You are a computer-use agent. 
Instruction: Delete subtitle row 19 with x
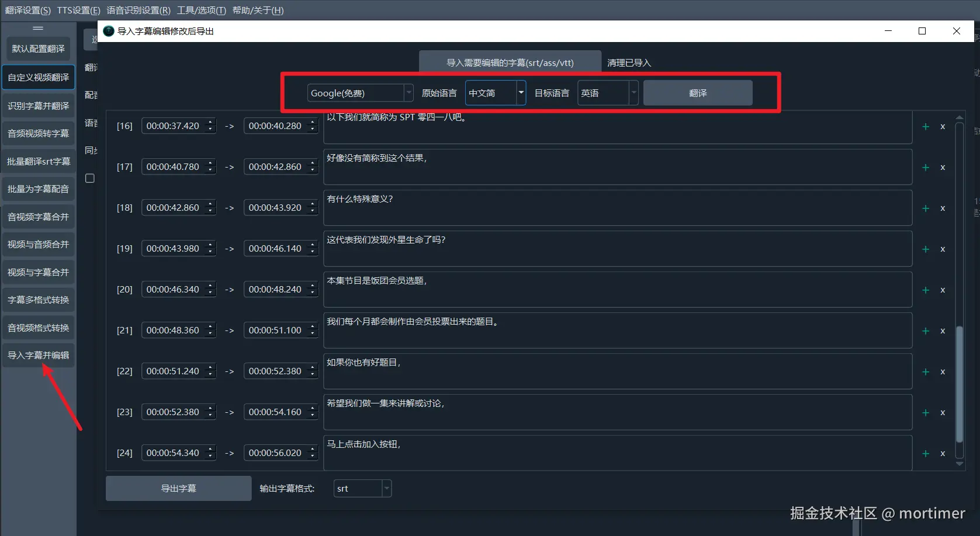(942, 249)
